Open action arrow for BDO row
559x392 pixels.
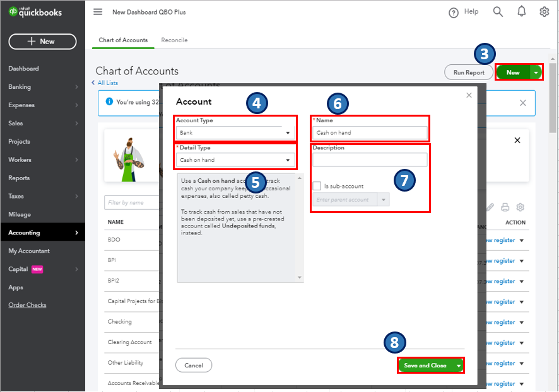point(522,241)
